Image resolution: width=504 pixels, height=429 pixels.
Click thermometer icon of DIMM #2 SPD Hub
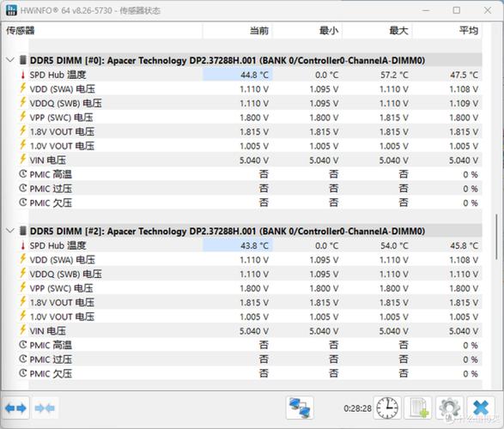23,245
